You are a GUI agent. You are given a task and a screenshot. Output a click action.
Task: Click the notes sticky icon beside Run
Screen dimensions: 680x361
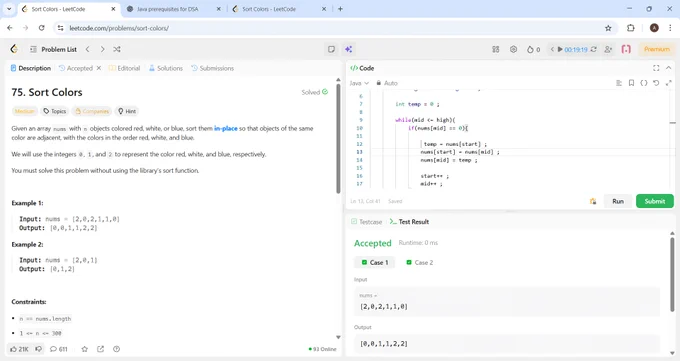tap(593, 201)
